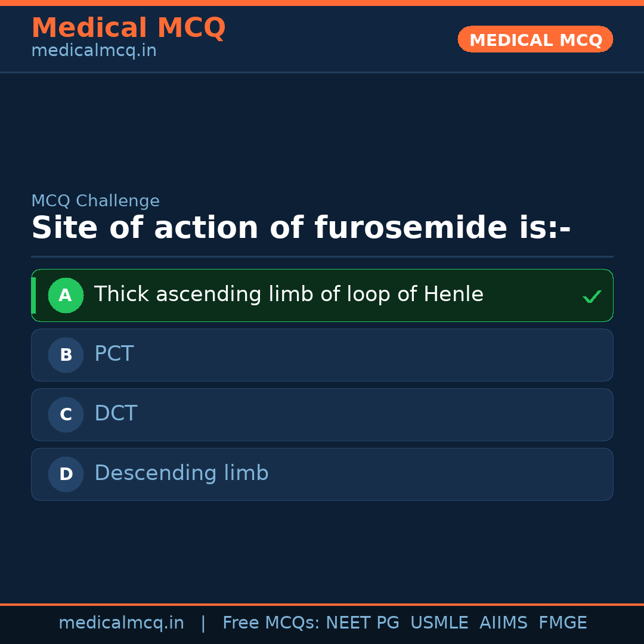Image resolution: width=644 pixels, height=644 pixels.
Task: Click the C letter circle icon
Action: pyautogui.click(x=66, y=414)
